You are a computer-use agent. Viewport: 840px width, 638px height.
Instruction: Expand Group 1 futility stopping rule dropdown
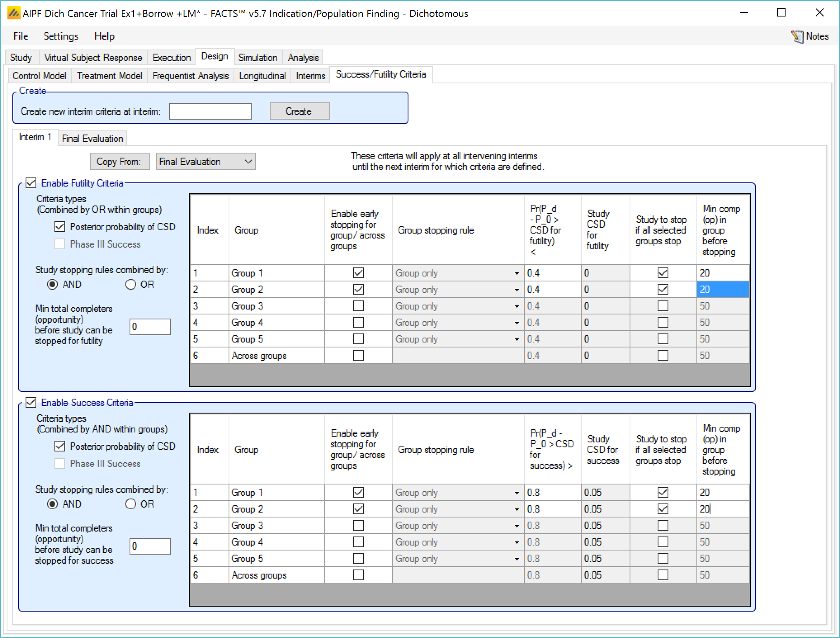517,273
